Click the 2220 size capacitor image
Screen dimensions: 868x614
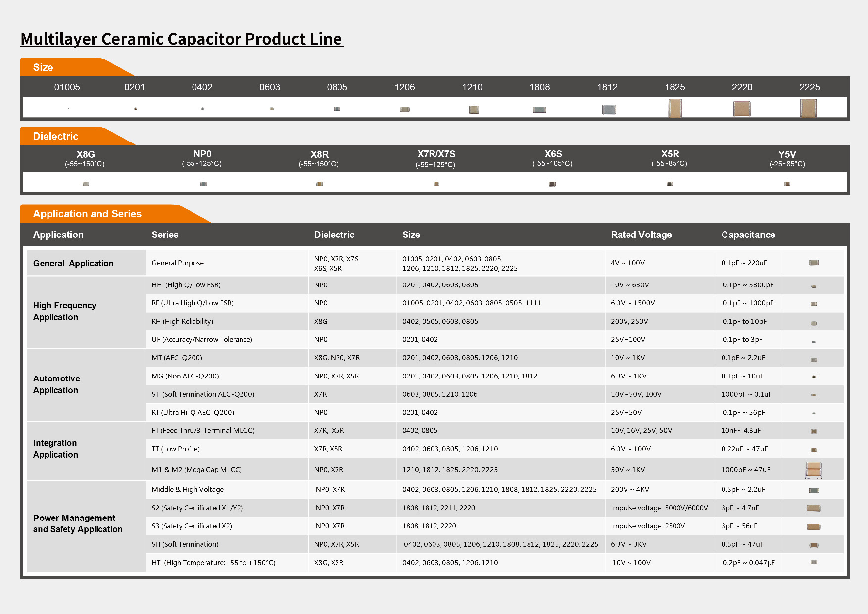pyautogui.click(x=741, y=108)
